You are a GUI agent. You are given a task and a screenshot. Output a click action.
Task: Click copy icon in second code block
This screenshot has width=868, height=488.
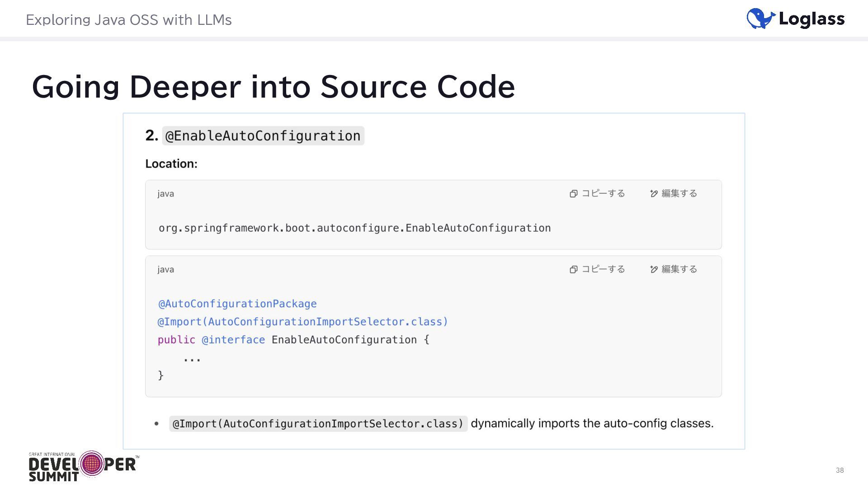(573, 270)
